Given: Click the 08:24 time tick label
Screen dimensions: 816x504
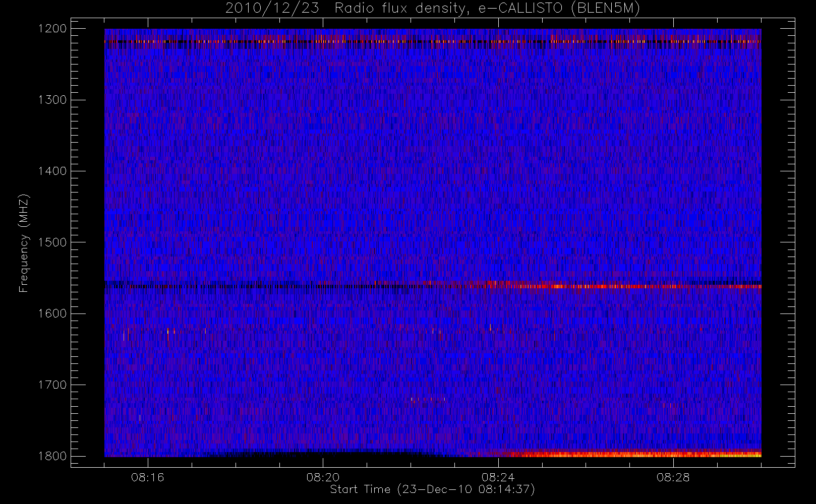Looking at the screenshot, I should coord(498,477).
